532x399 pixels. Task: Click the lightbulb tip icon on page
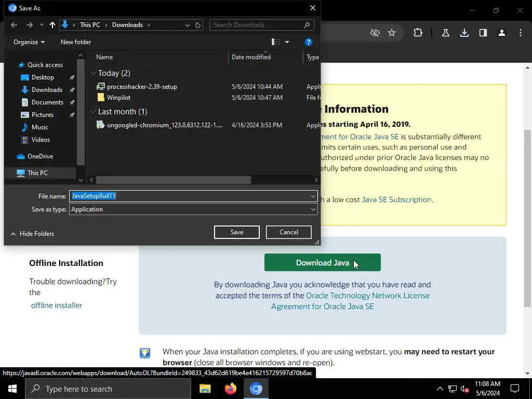(x=145, y=353)
